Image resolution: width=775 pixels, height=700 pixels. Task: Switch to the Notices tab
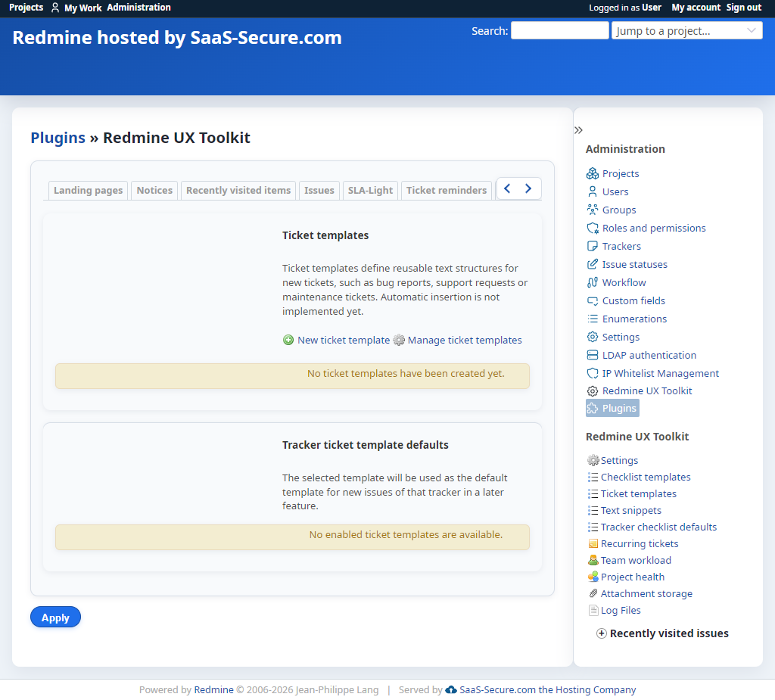[x=154, y=191]
